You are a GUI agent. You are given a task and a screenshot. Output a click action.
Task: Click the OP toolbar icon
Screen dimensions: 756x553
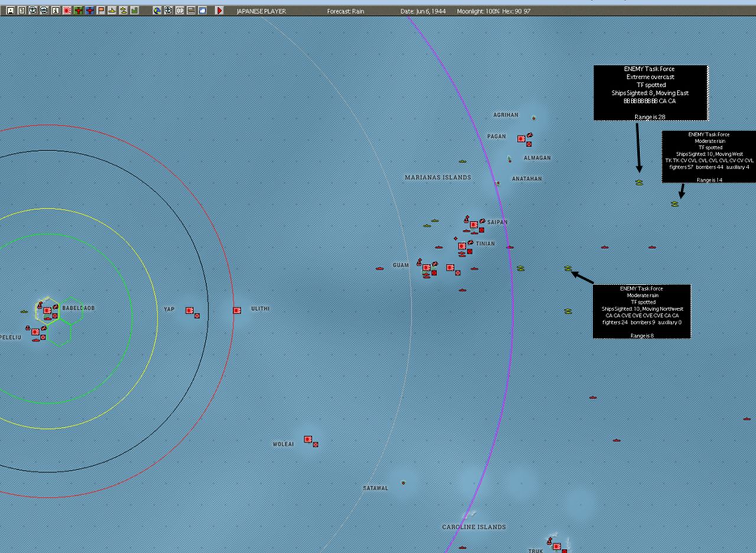(180, 11)
